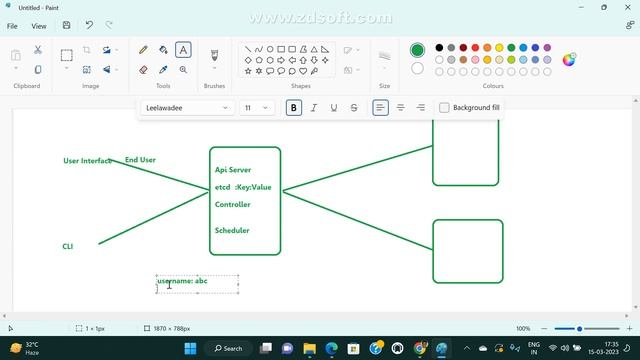Toggle Strikethrough text formatting
Image resolution: width=640 pixels, height=360 pixels.
pyautogui.click(x=354, y=108)
